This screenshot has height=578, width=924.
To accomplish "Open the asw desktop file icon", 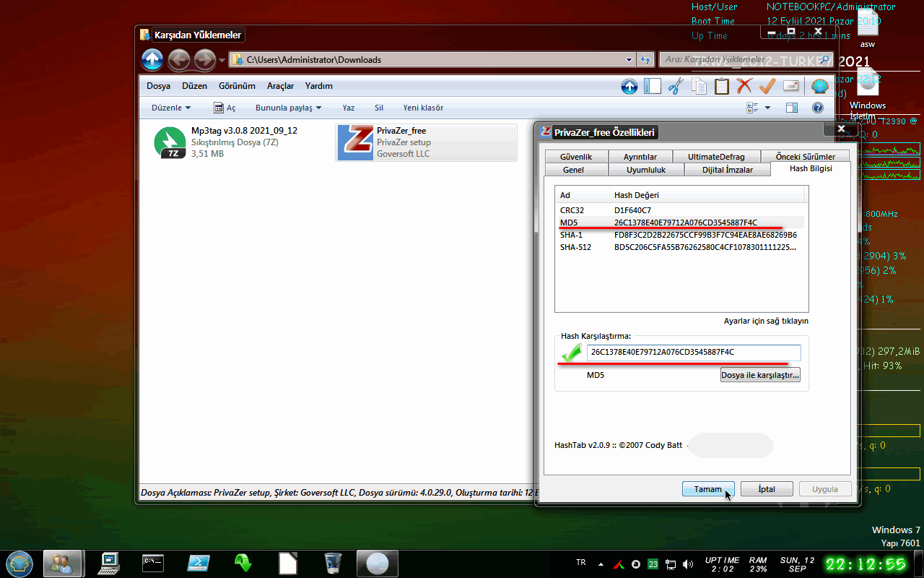I will pos(868,27).
